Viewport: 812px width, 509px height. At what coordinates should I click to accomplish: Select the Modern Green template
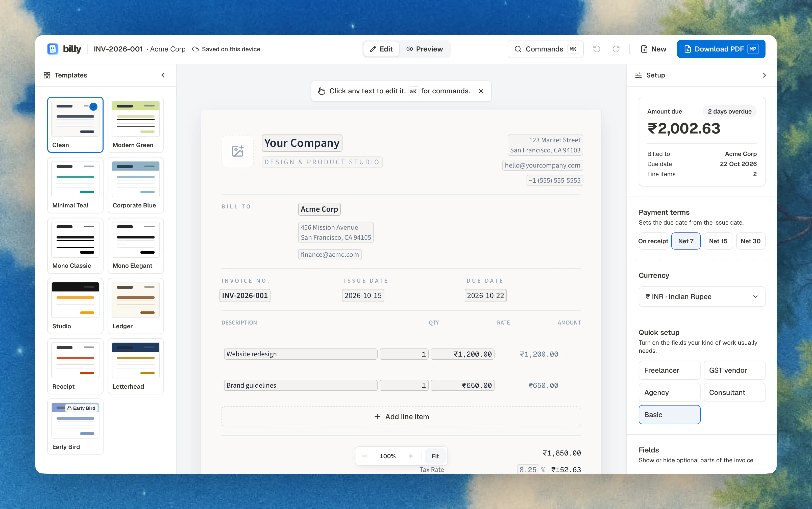pos(135,125)
